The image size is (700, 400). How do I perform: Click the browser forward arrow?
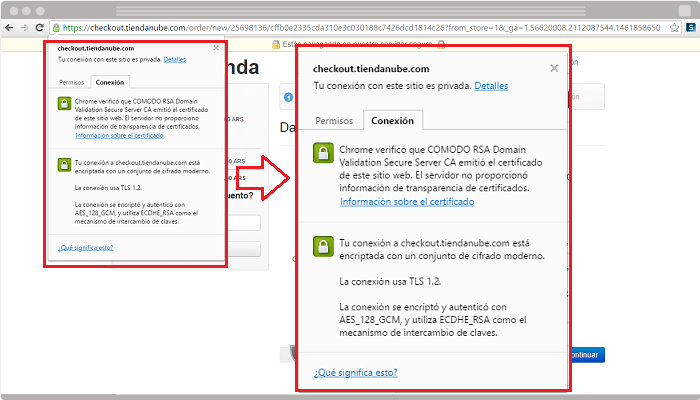point(24,28)
